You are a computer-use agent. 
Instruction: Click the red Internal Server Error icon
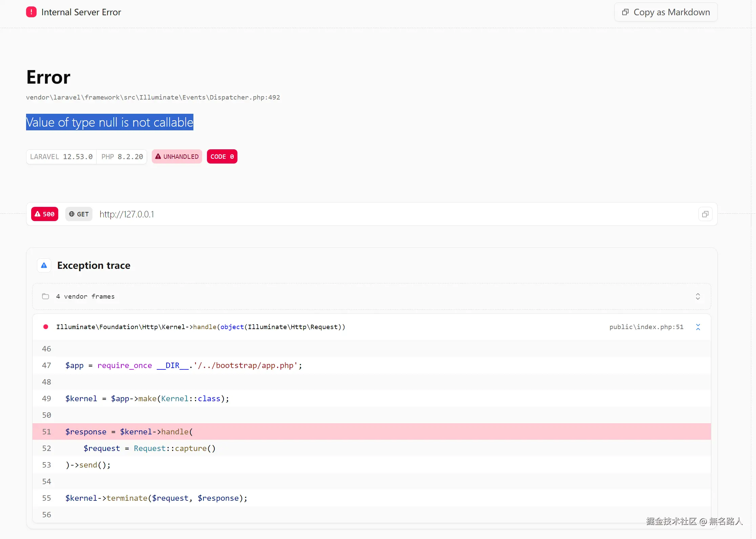point(31,12)
